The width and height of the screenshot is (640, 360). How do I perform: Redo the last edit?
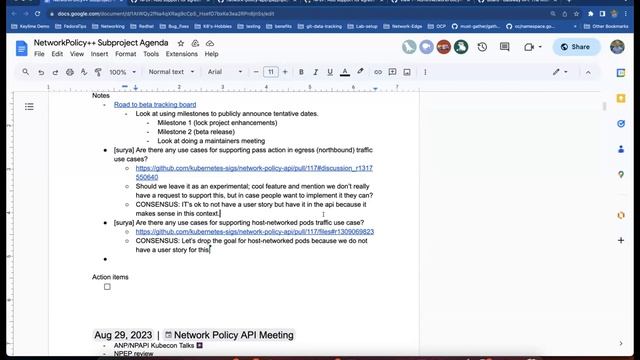click(x=55, y=72)
